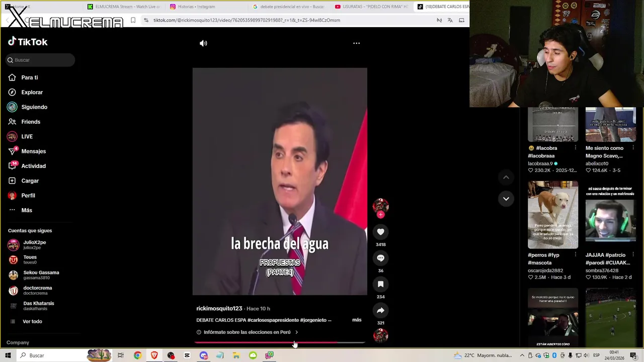This screenshot has width=644, height=362.
Task: Switch to LISURATAS YouTube browser tab
Action: pos(371,7)
